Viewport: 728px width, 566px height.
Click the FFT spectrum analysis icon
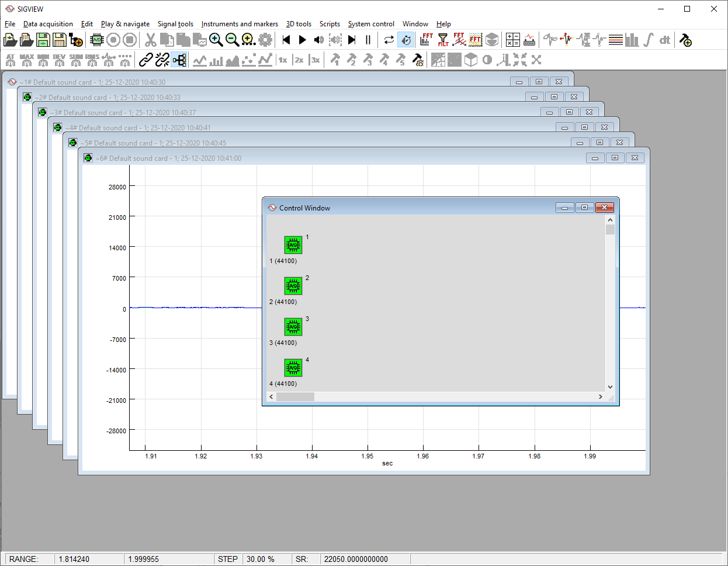tap(427, 40)
